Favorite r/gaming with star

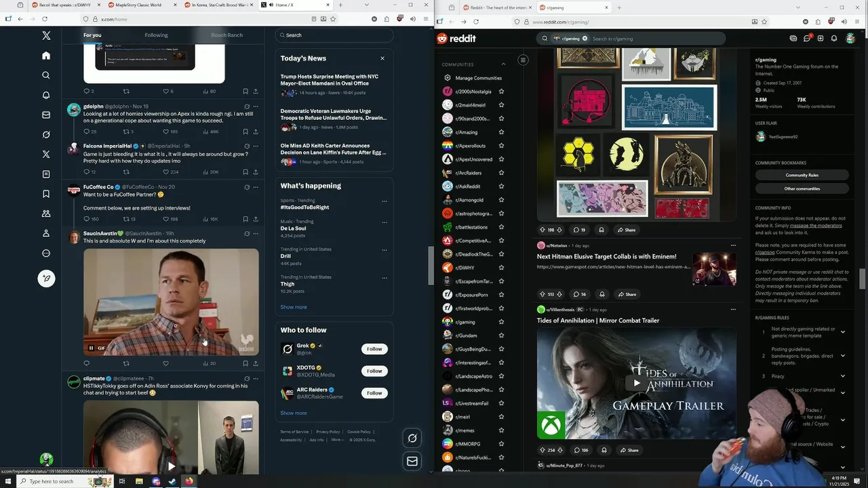click(x=501, y=322)
